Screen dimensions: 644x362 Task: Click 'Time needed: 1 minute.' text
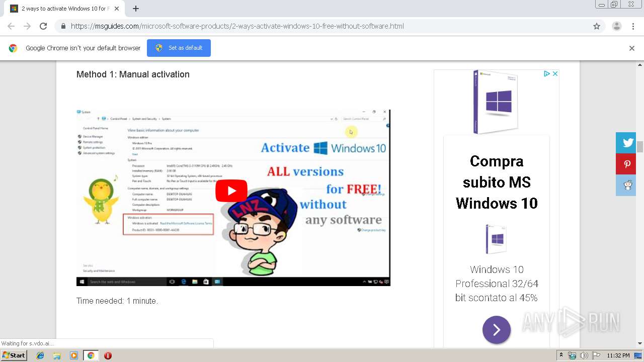[x=117, y=301]
